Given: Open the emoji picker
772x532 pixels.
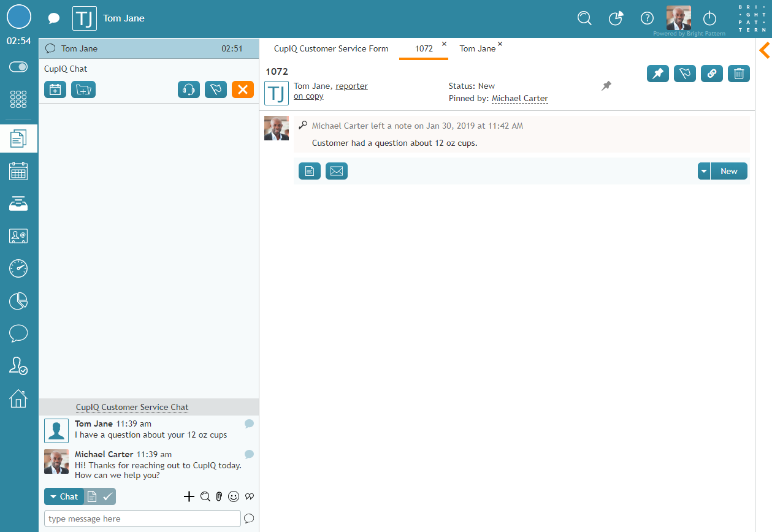Looking at the screenshot, I should point(234,496).
